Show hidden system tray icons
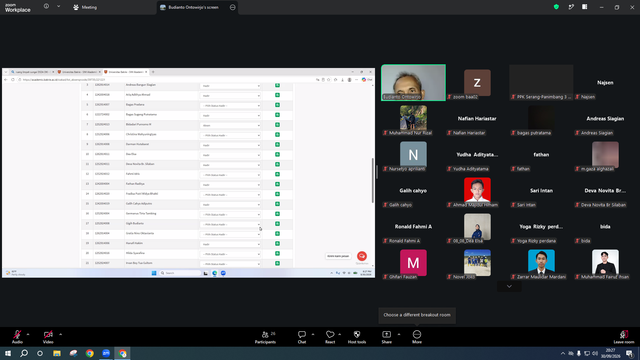 pyautogui.click(x=563, y=353)
